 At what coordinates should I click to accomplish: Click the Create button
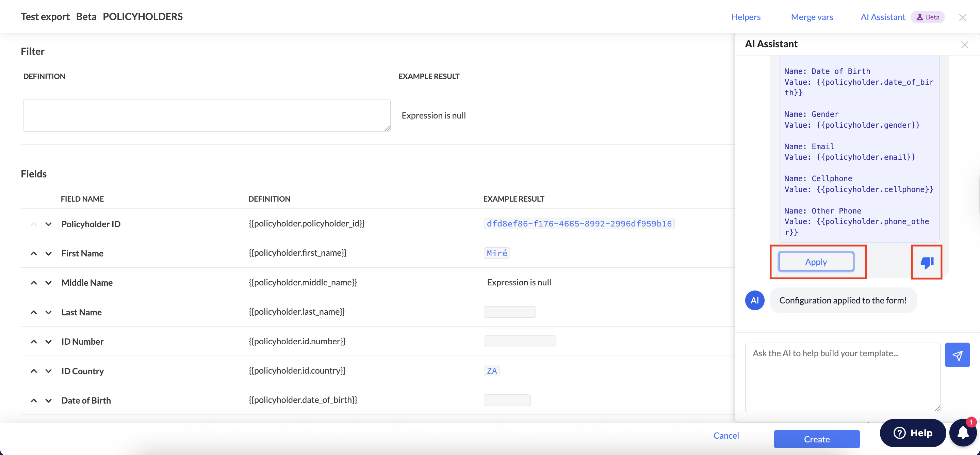[x=816, y=439]
